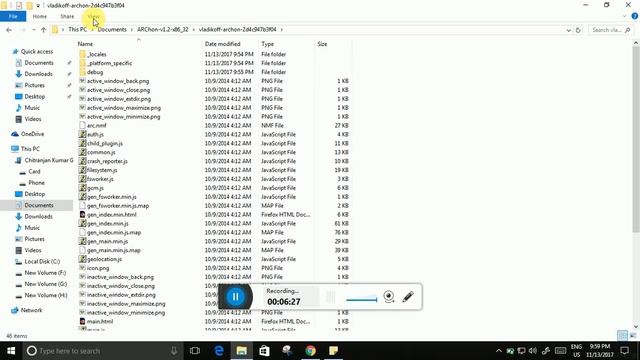The image size is (640, 360).
Task: Select the auth.js file icon
Action: click(82, 134)
